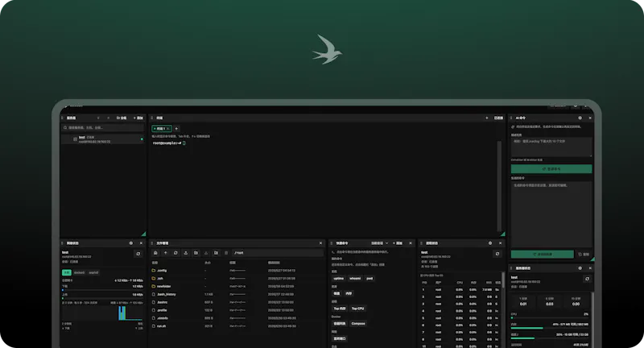Click the AI description text area
Viewport: 644px width, 348px height.
tap(551, 147)
